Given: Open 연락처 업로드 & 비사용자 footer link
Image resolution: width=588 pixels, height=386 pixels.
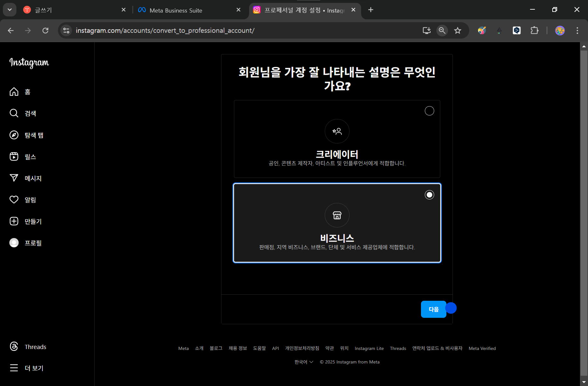Looking at the screenshot, I should pos(437,348).
